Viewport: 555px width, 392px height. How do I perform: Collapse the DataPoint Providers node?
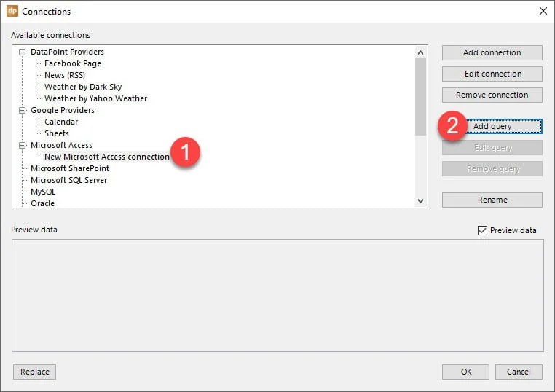click(23, 52)
